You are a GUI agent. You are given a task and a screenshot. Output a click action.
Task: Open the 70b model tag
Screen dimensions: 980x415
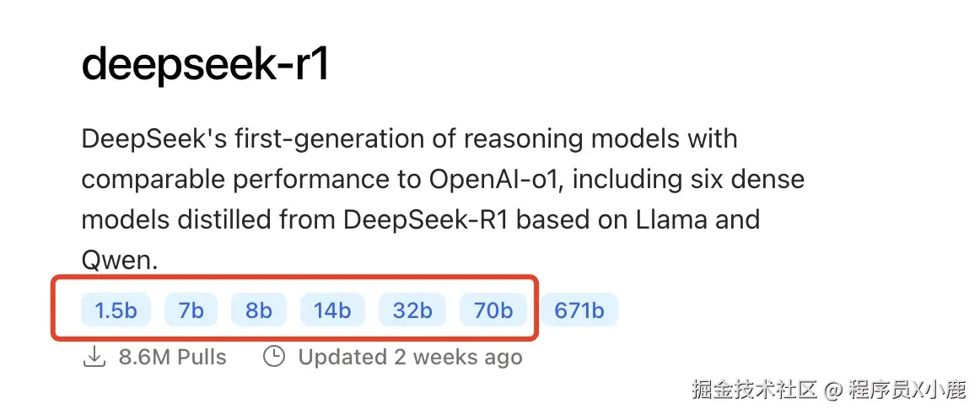click(x=493, y=310)
